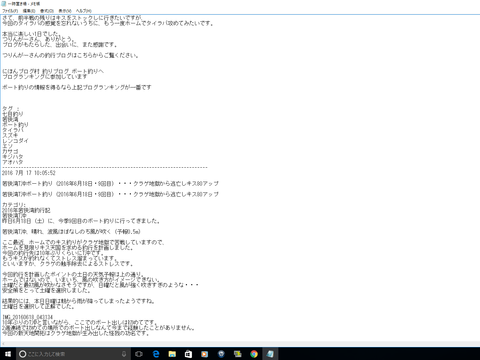
Task: Click the line ending (予報0.5m)
Action: [x=71, y=232]
